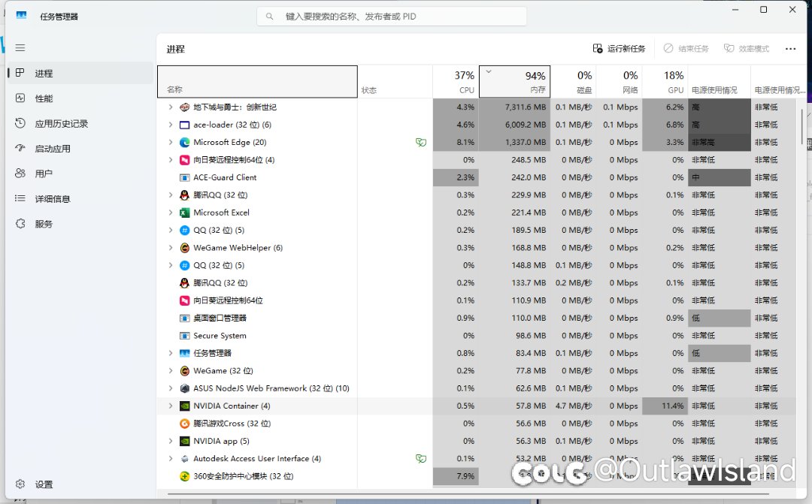
Task: Expand the Microsoft Edge (20) group
Action: [171, 142]
